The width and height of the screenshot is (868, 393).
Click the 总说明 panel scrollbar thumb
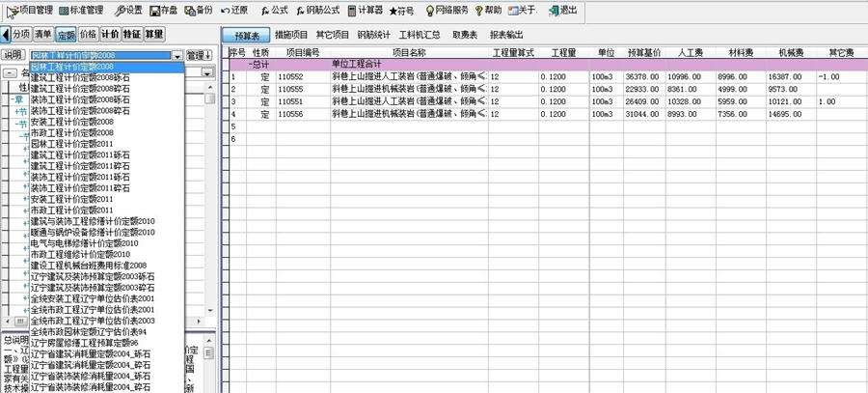point(208,353)
